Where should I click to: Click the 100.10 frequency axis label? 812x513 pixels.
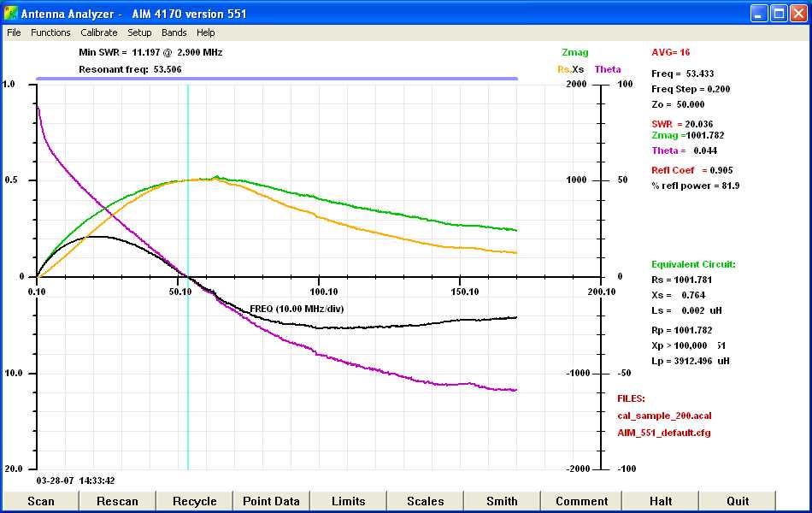coord(324,292)
